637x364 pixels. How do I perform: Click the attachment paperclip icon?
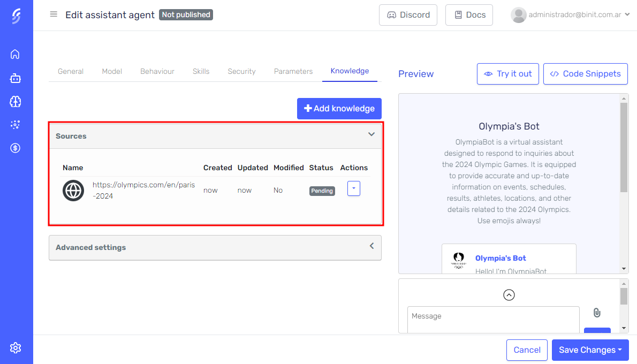coord(597,313)
